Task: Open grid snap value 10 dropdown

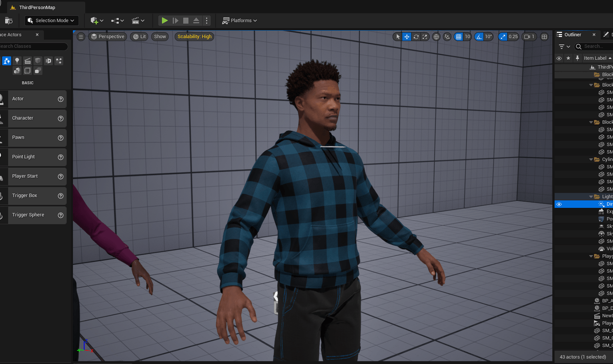Action: 467,37
